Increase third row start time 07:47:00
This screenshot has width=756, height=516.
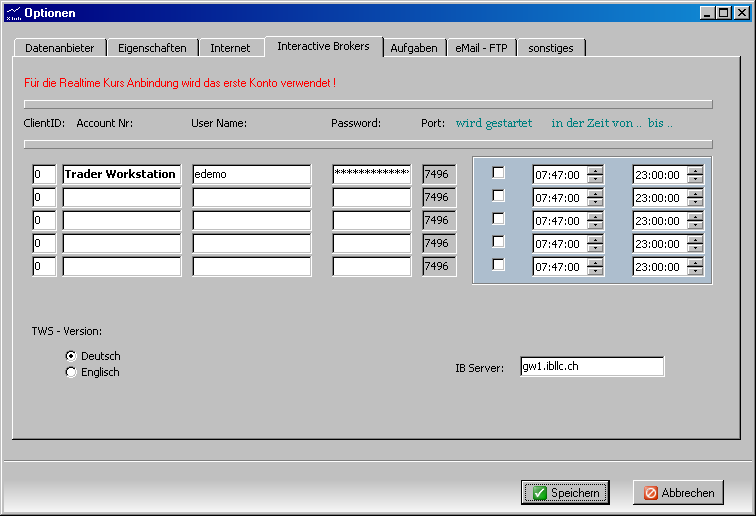pyautogui.click(x=595, y=217)
